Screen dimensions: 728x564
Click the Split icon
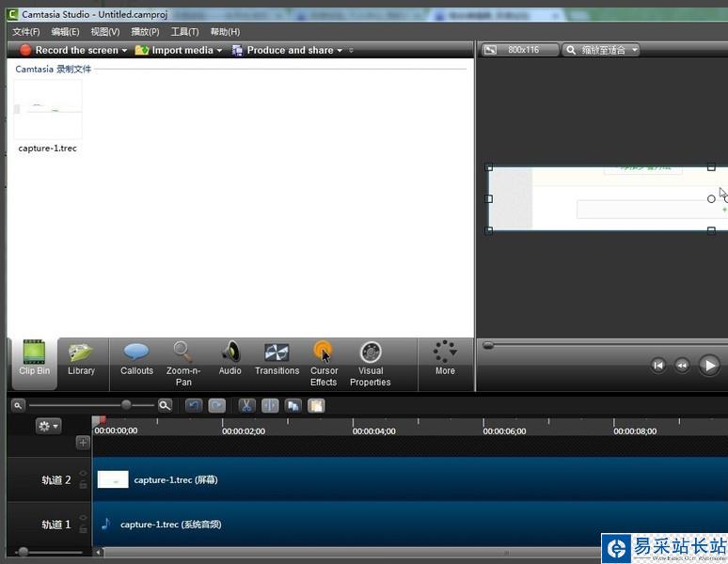(x=270, y=406)
